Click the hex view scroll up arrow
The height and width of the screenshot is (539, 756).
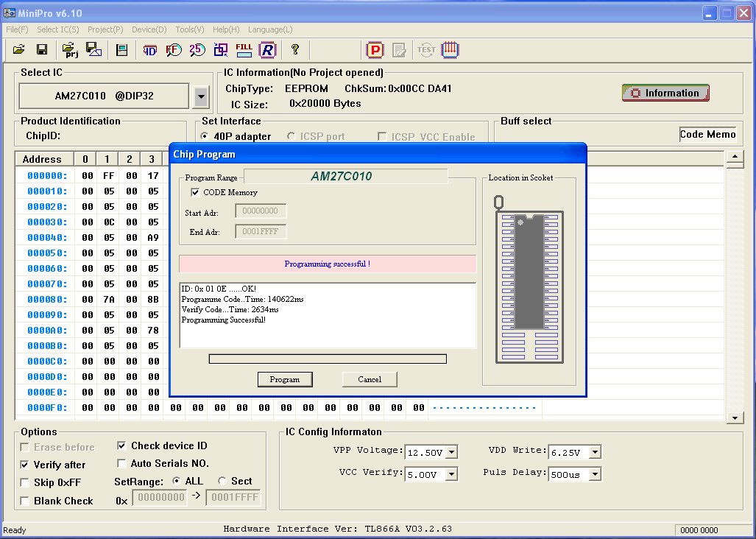(735, 156)
